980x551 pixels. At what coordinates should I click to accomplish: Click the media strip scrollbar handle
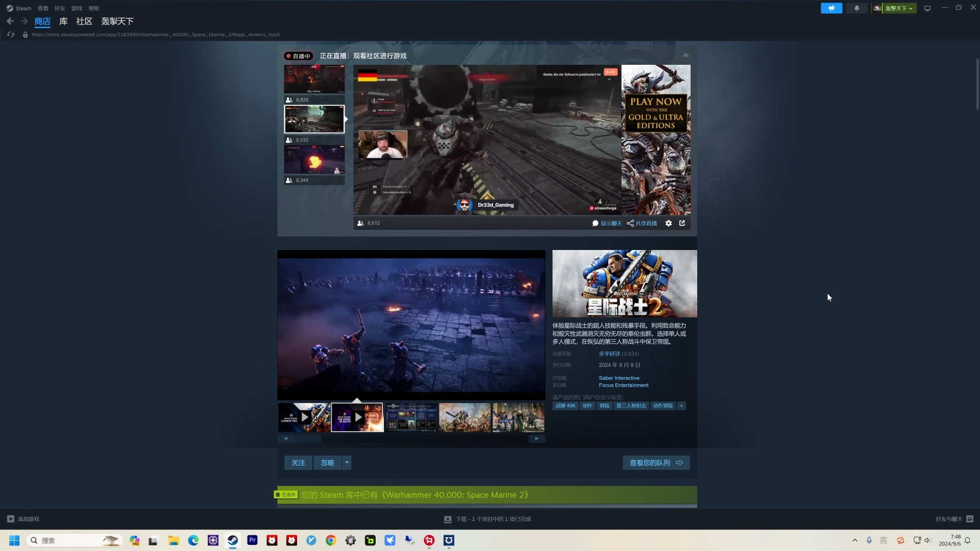tap(308, 438)
